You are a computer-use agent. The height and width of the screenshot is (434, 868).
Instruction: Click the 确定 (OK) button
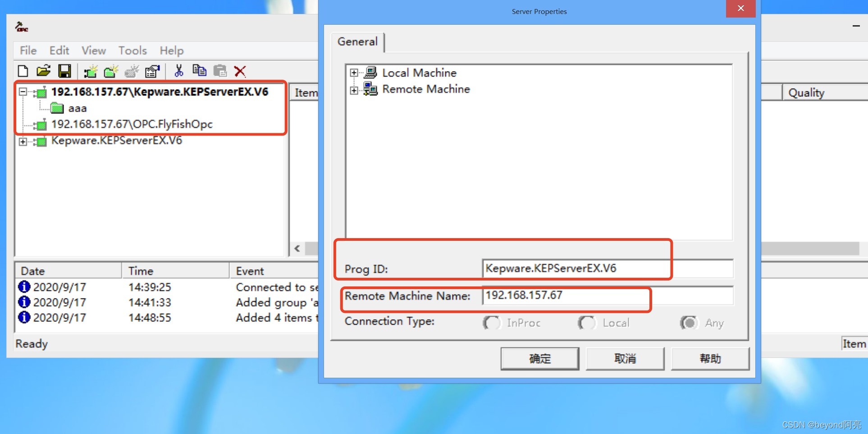[x=540, y=358]
